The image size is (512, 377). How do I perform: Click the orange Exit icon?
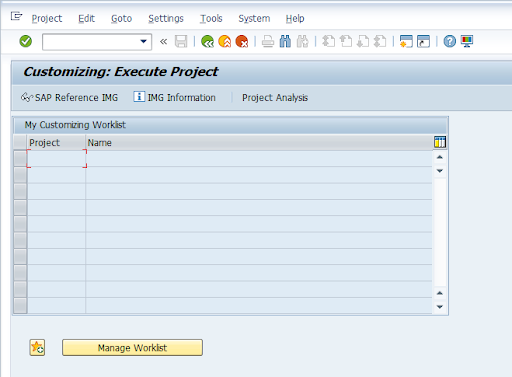tap(225, 42)
